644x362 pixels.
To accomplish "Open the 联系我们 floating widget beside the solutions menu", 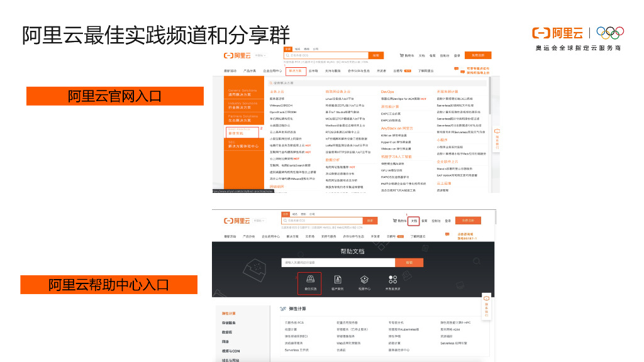I will (497, 140).
